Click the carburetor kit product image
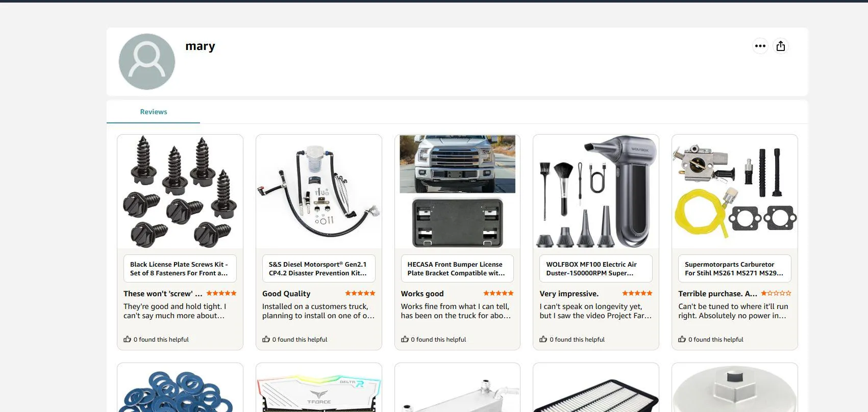Screen dimensions: 868x412 pyautogui.click(x=735, y=192)
